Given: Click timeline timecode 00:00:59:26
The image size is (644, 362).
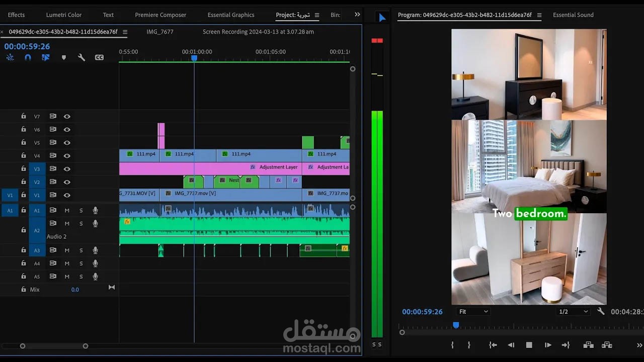Looking at the screenshot, I should [x=27, y=46].
